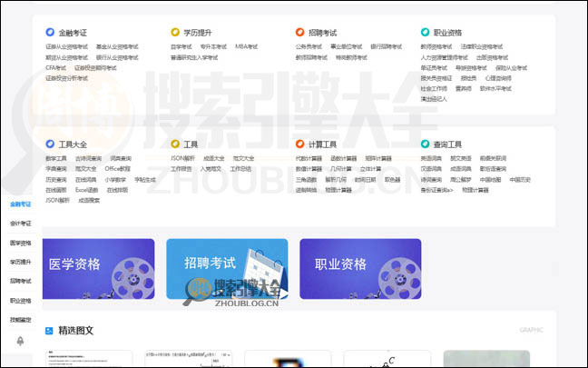588x368 pixels.
Task: Open the 矩阵计算器 link
Action: (378, 158)
